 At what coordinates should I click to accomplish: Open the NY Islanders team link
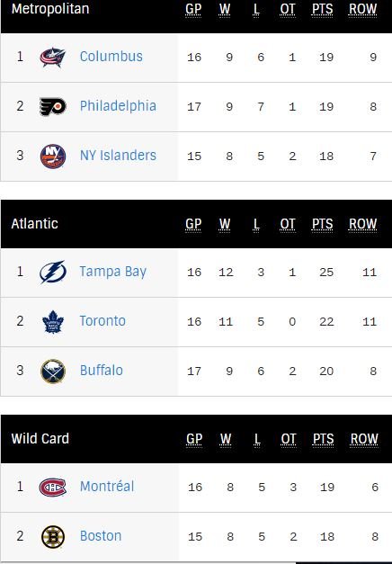[x=118, y=156]
